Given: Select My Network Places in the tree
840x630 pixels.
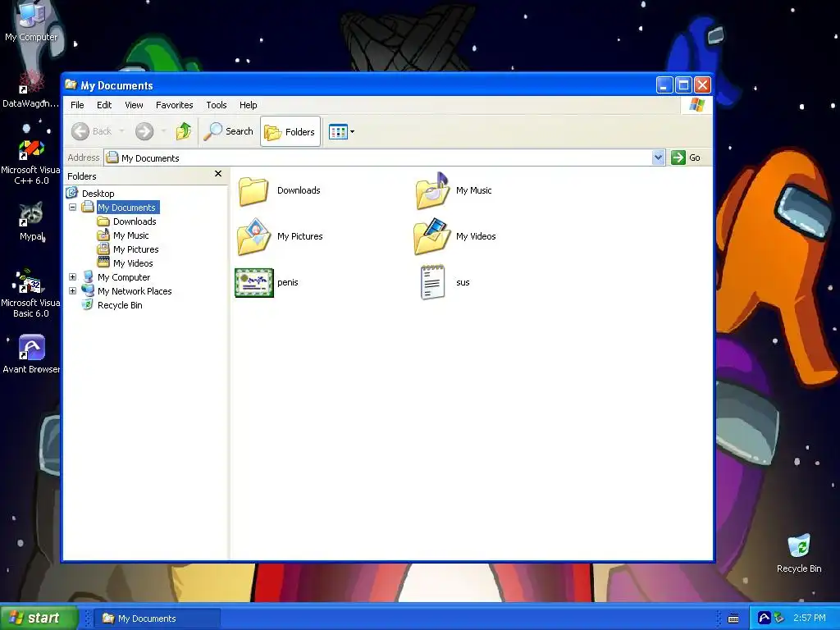Looking at the screenshot, I should 135,291.
